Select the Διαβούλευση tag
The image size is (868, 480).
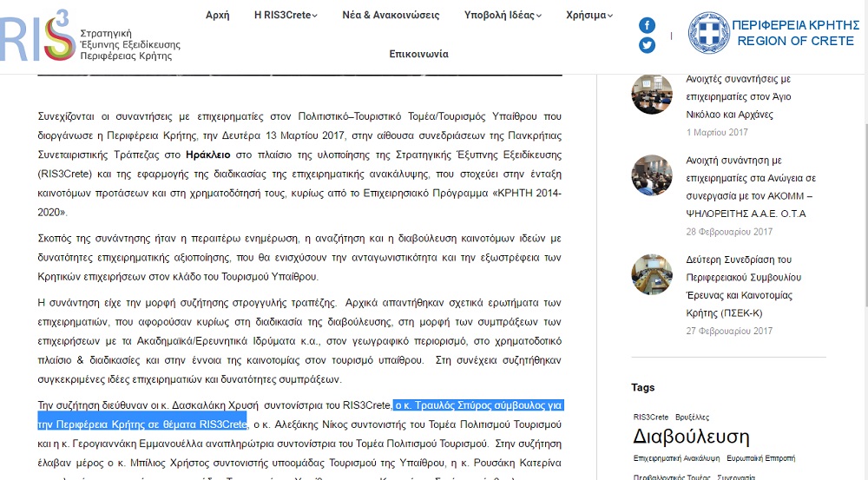[691, 436]
